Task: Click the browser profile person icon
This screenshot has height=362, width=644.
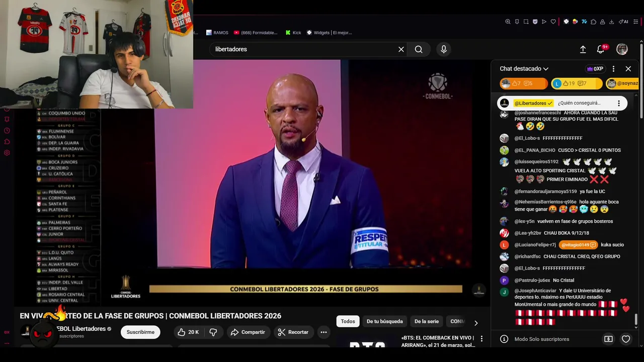Action: pos(603,22)
